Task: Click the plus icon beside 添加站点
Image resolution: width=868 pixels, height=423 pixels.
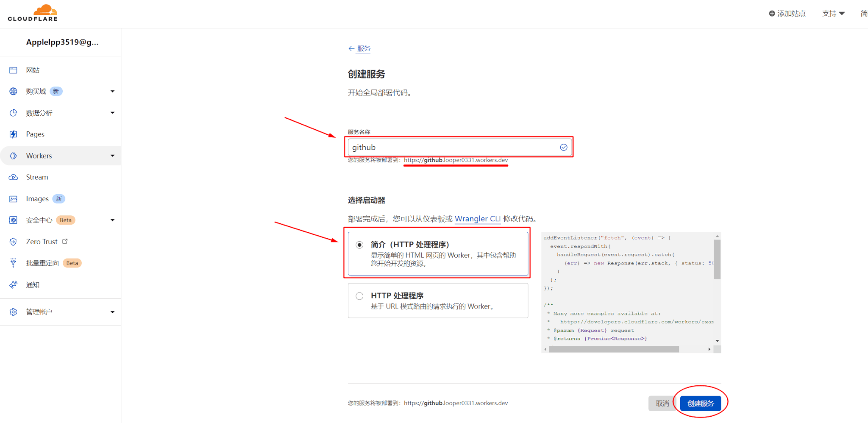Action: pyautogui.click(x=772, y=14)
